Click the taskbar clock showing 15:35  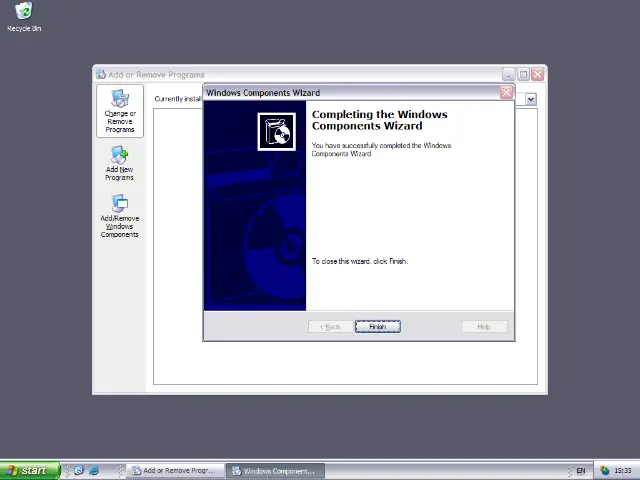[623, 471]
